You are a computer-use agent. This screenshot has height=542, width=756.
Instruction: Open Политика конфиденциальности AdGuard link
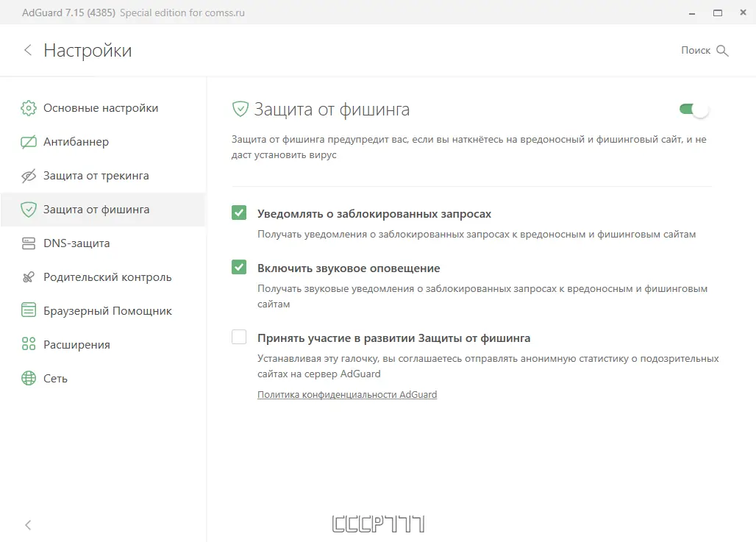point(347,394)
